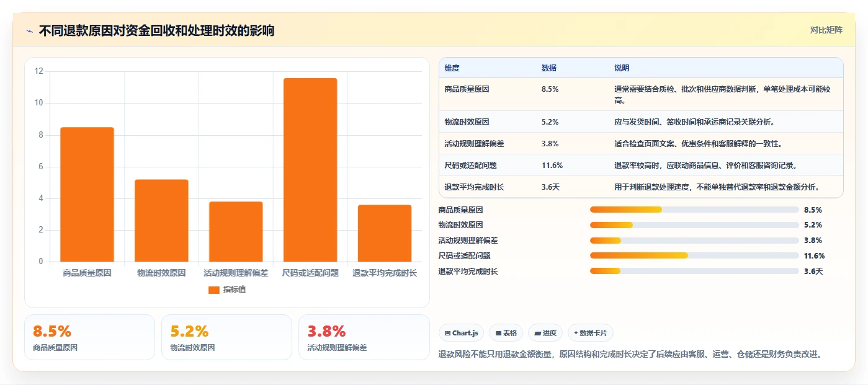Click the 5.2% 物流时效原因 data card
Image resolution: width=868 pixels, height=385 pixels.
pyautogui.click(x=226, y=337)
